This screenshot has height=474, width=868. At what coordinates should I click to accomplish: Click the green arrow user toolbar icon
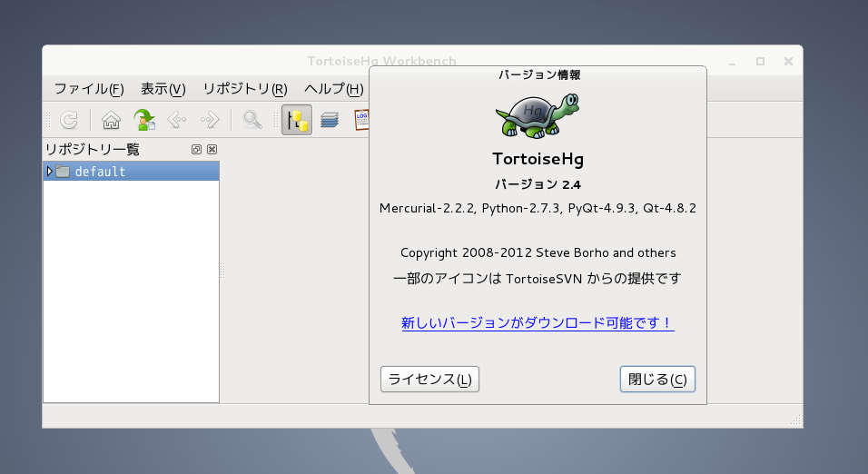click(144, 120)
